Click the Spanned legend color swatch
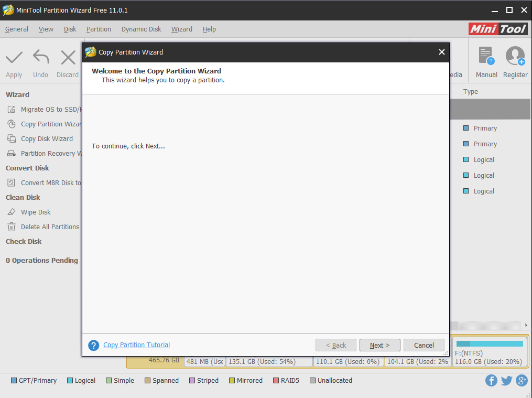This screenshot has width=532, height=398. pyautogui.click(x=148, y=380)
